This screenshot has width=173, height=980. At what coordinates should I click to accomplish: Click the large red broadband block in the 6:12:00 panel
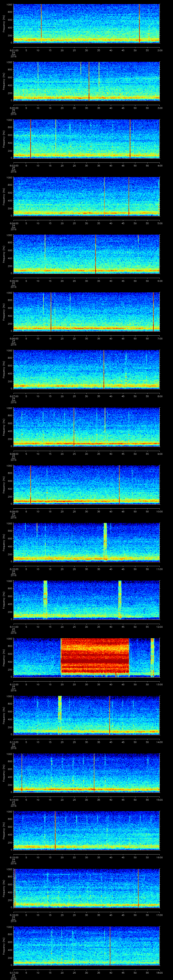click(95, 656)
